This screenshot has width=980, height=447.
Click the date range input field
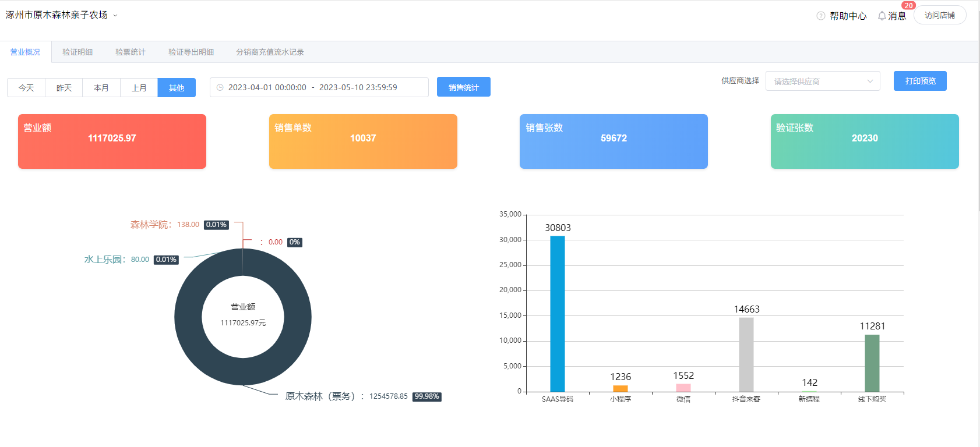click(x=319, y=87)
